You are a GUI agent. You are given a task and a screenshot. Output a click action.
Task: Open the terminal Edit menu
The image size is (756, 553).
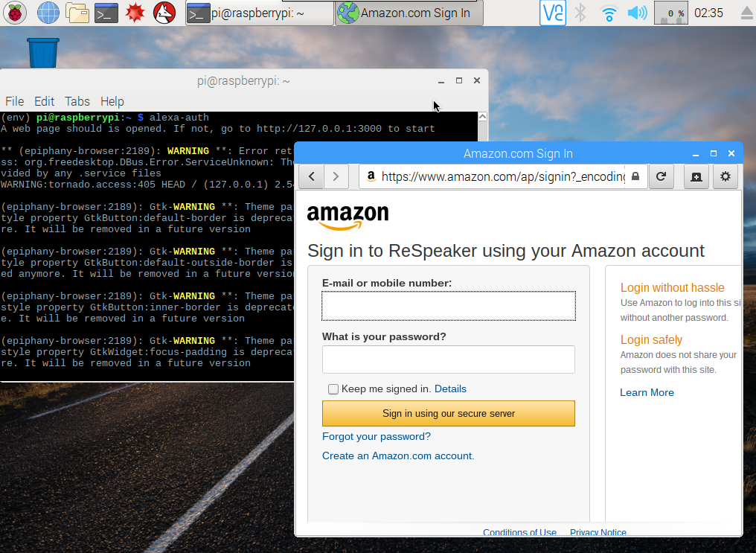click(x=44, y=101)
